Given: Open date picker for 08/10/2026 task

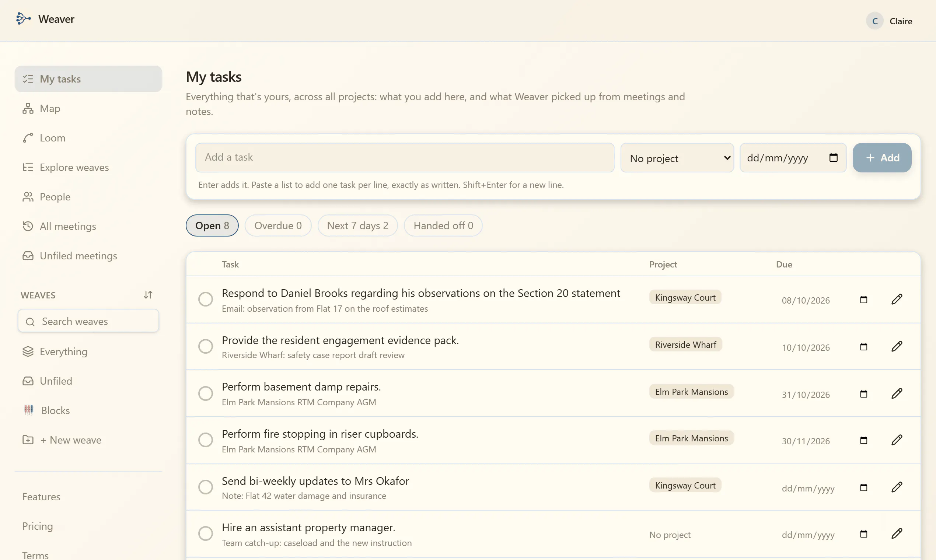Looking at the screenshot, I should (863, 300).
